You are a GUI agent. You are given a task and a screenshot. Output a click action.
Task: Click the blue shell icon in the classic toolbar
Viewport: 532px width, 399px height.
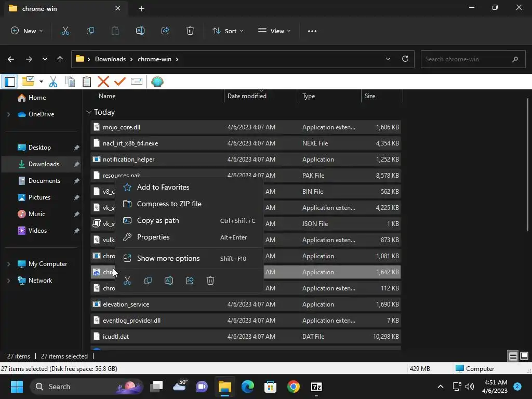click(157, 82)
